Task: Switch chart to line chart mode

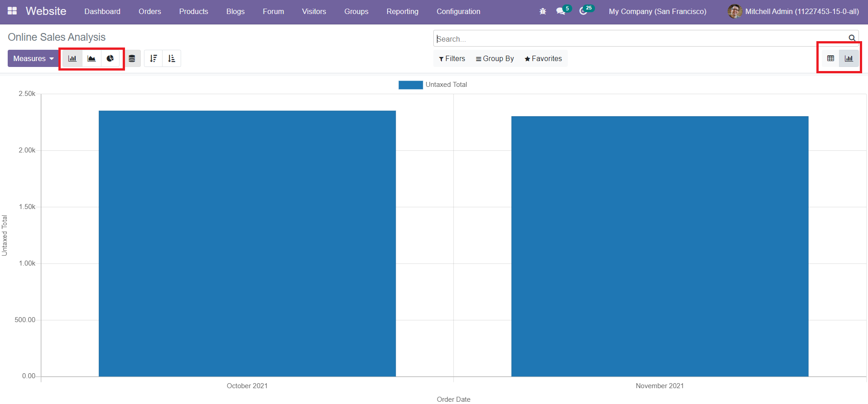Action: pyautogui.click(x=91, y=58)
